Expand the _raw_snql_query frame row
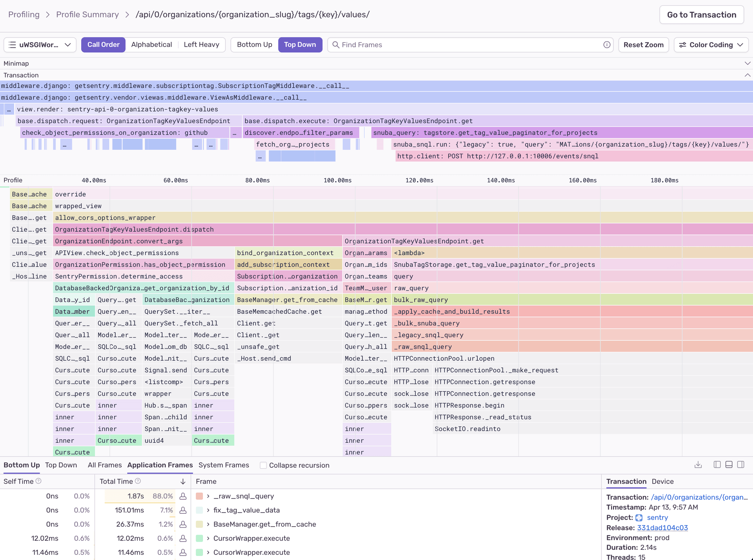 pos(208,496)
